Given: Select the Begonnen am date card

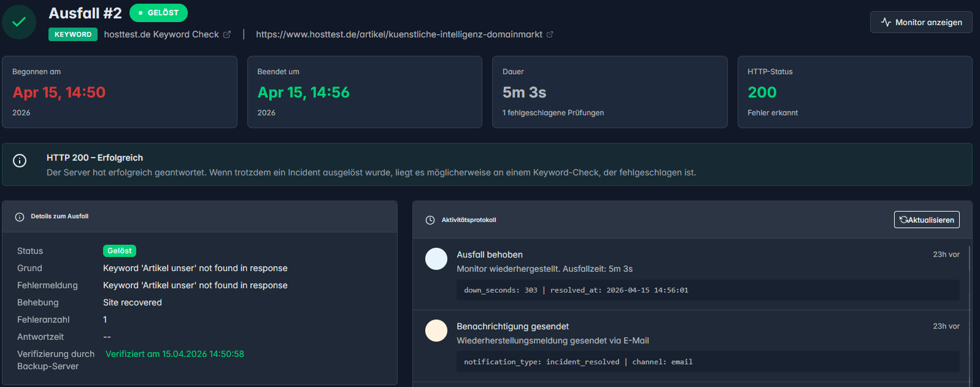Looking at the screenshot, I should (x=120, y=92).
